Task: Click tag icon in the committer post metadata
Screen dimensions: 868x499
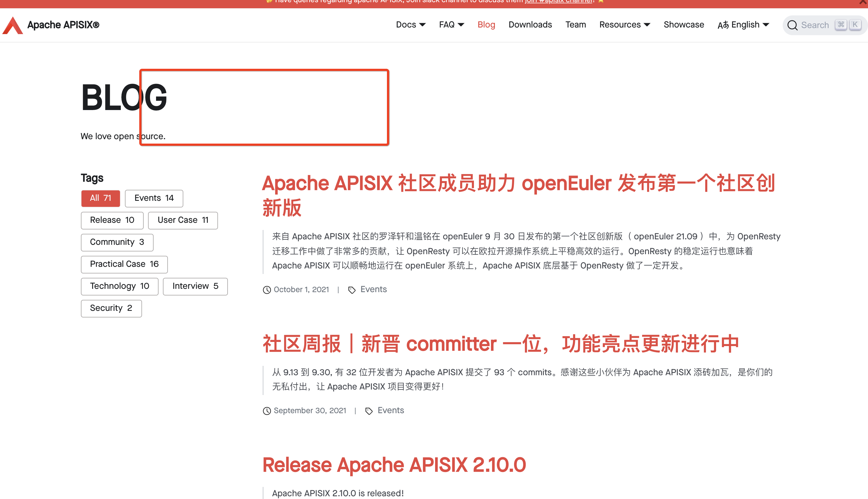Action: pos(369,411)
